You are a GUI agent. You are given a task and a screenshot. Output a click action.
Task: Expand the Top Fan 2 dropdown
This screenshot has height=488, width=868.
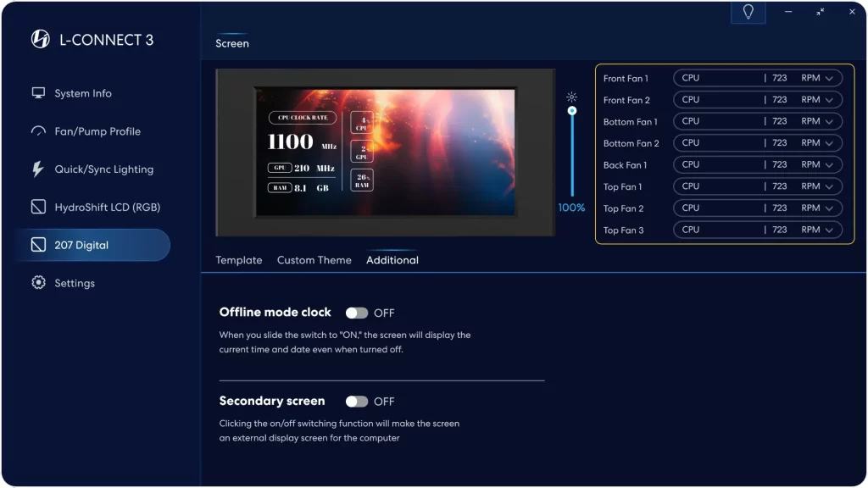pyautogui.click(x=757, y=208)
